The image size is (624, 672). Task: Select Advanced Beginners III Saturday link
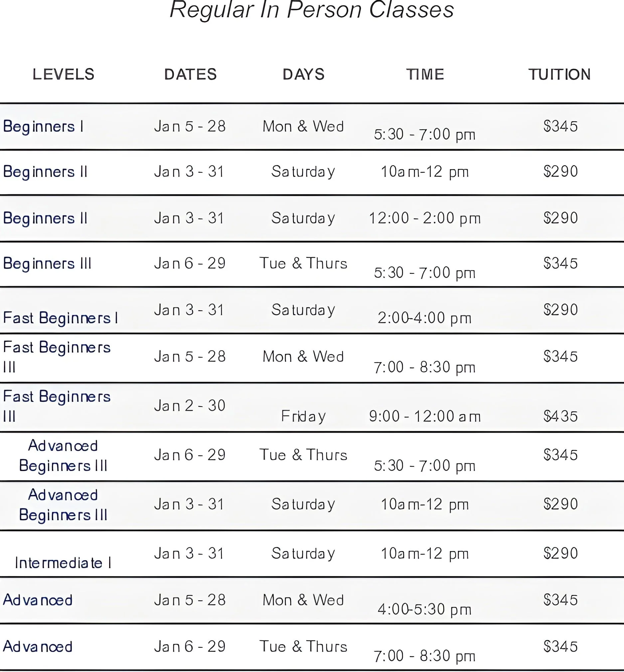click(63, 505)
